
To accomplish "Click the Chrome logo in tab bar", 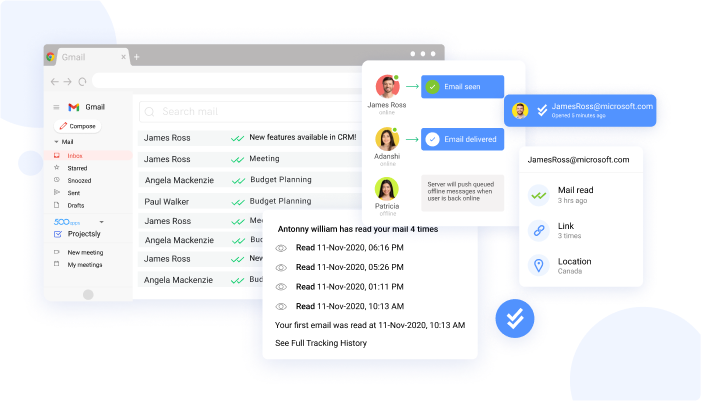I will click(x=51, y=57).
